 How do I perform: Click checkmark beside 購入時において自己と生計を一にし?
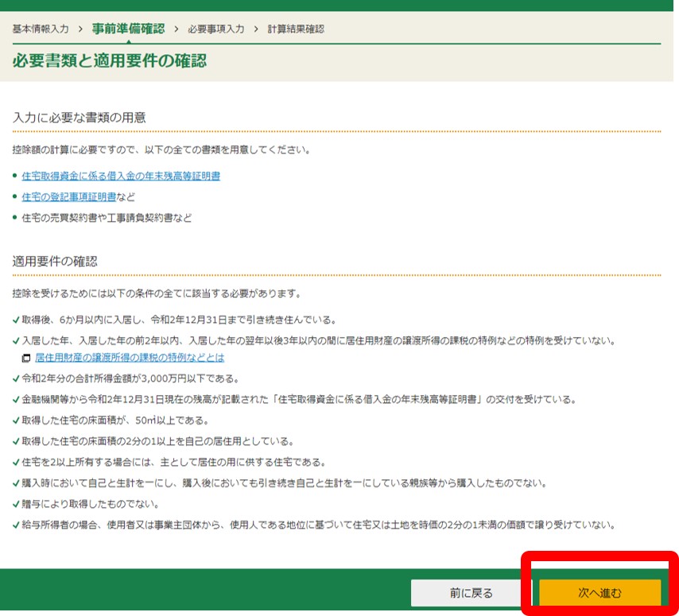point(16,483)
